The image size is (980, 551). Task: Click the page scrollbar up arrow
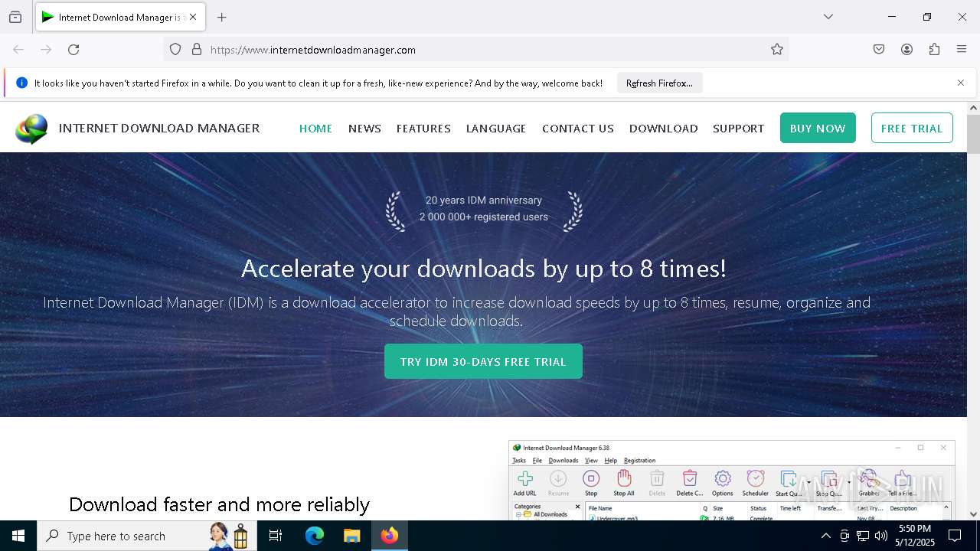pyautogui.click(x=973, y=108)
